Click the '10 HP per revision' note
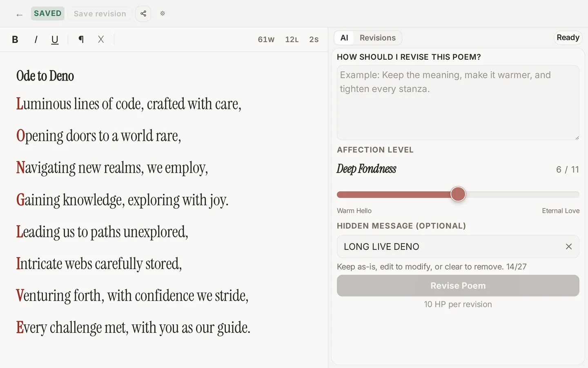 click(x=458, y=305)
